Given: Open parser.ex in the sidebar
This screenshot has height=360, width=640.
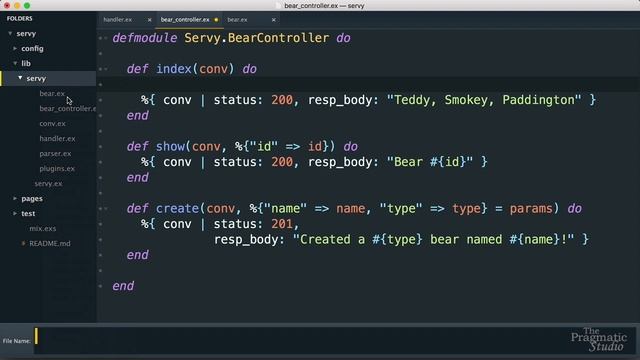Looking at the screenshot, I should (55, 154).
